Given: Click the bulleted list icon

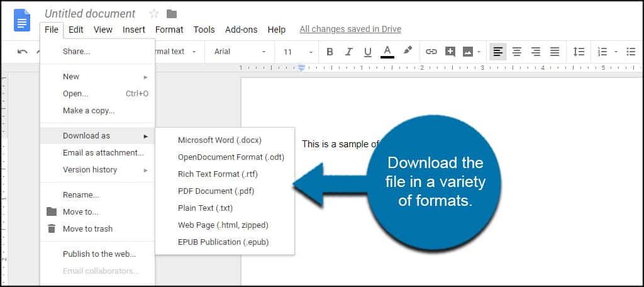Looking at the screenshot, I should point(631,52).
